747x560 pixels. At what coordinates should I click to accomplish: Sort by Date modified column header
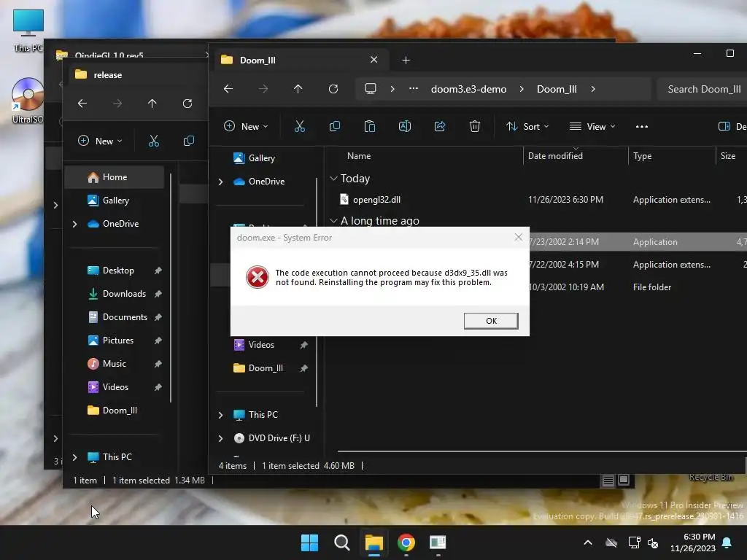pyautogui.click(x=555, y=156)
